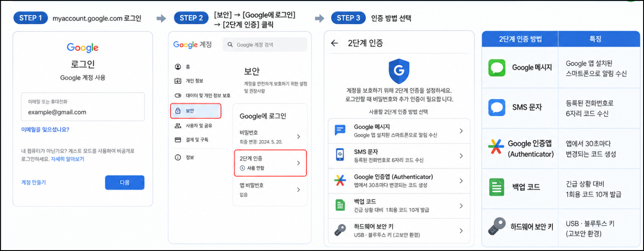The width and height of the screenshot is (644, 251).
Task: Click the green chat bubble icon in the table
Action: [497, 68]
